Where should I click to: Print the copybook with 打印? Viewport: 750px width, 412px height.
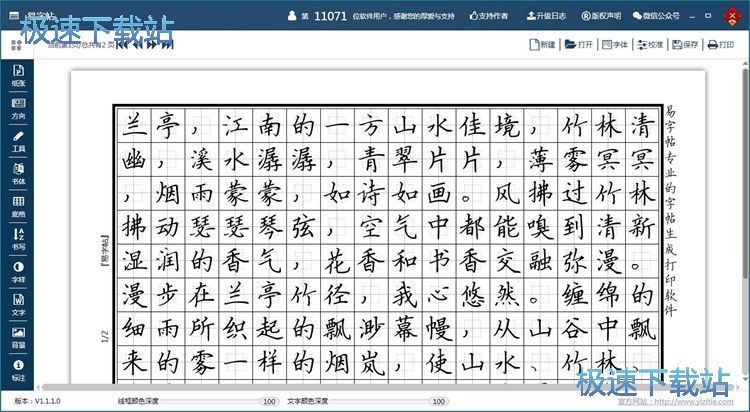pyautogui.click(x=720, y=45)
